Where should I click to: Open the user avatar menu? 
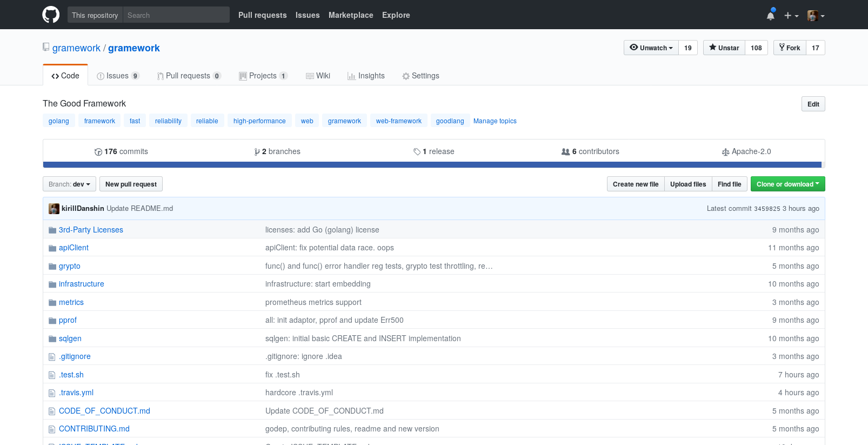(x=816, y=16)
